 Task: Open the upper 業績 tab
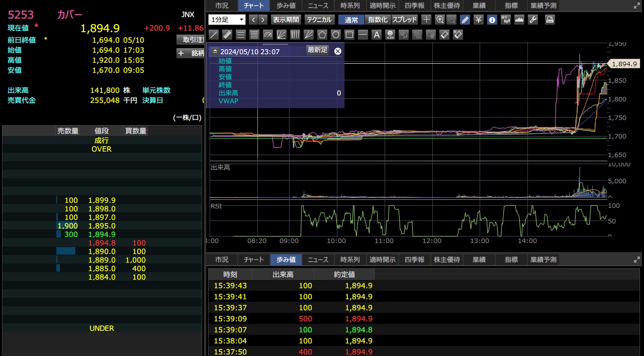[479, 6]
